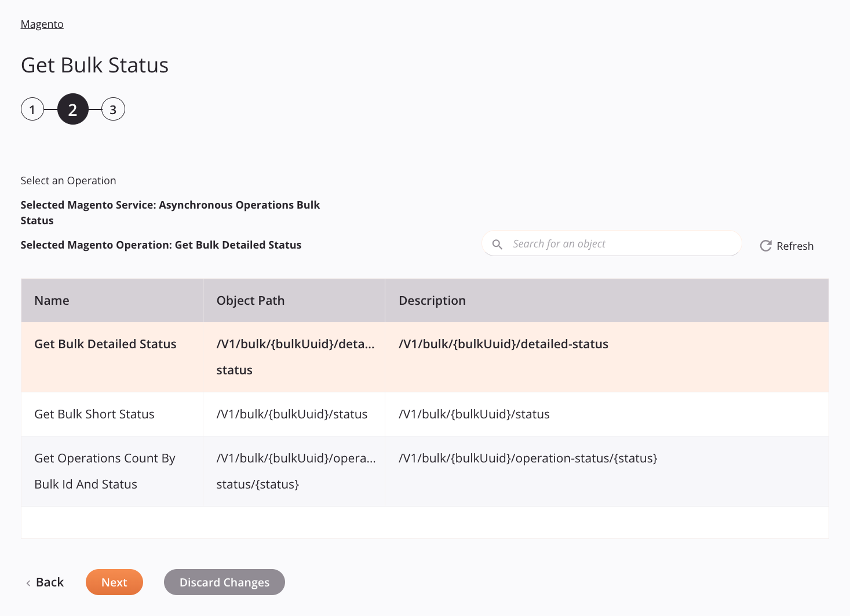Click the orange Next button
This screenshot has width=850, height=616.
pos(114,582)
